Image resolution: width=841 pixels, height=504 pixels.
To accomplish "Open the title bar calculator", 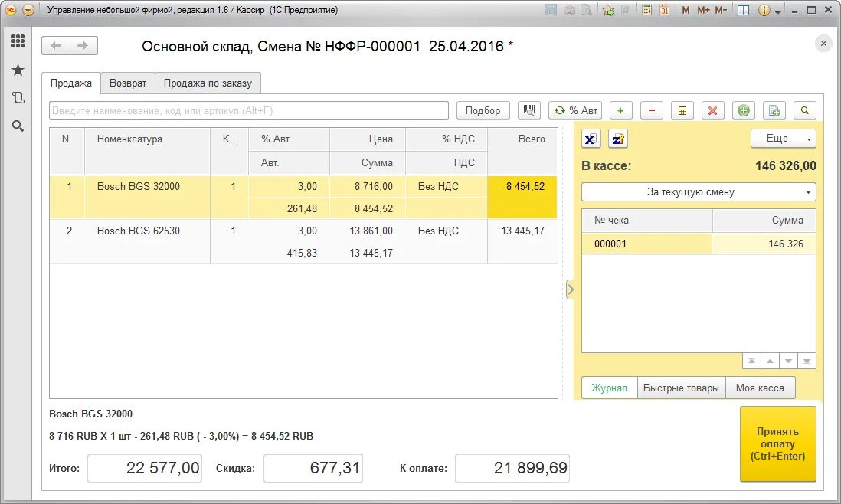I will pos(647,10).
